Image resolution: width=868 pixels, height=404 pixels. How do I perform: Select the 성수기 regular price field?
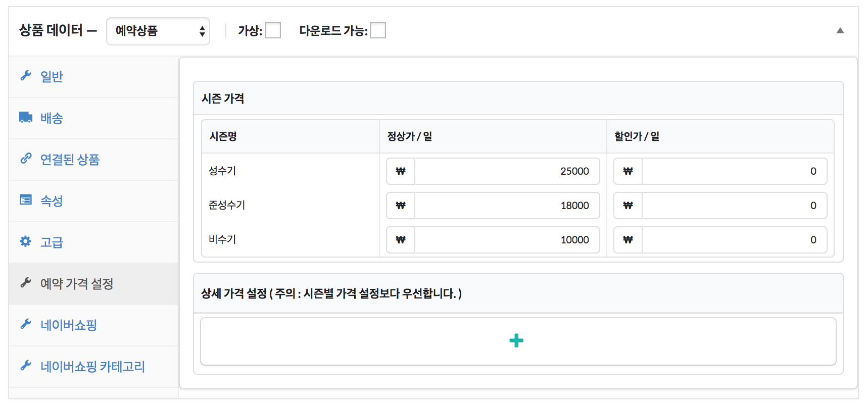(507, 171)
